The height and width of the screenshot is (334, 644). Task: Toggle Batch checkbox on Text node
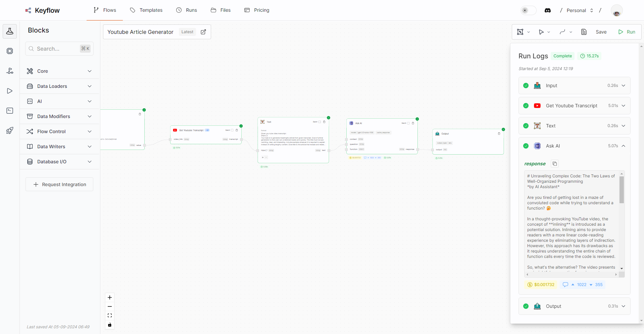pos(319,122)
